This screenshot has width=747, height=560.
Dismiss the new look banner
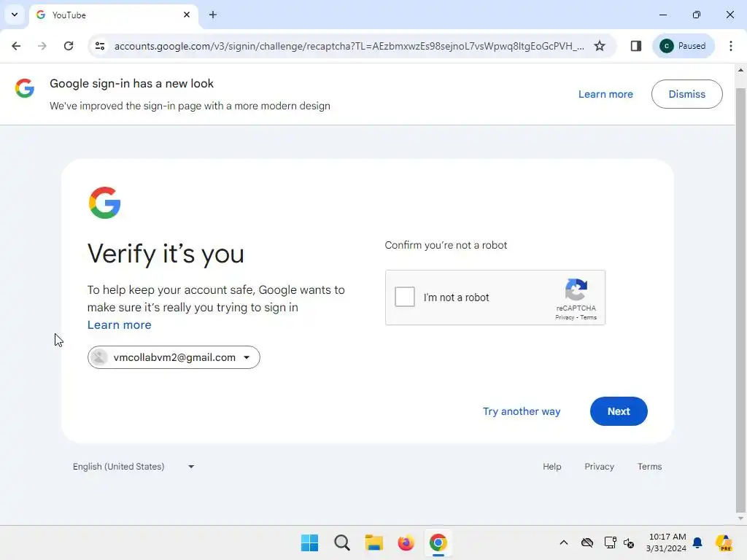pyautogui.click(x=686, y=94)
